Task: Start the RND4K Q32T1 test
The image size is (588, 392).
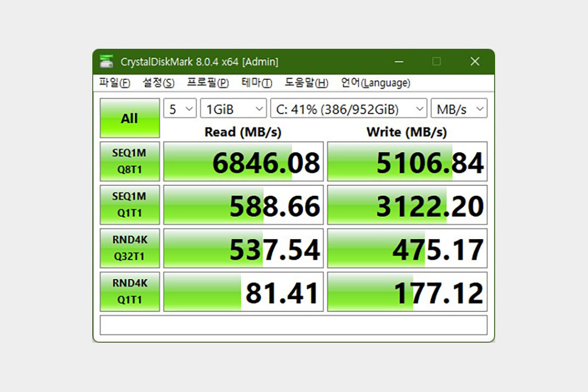Action: (x=130, y=248)
